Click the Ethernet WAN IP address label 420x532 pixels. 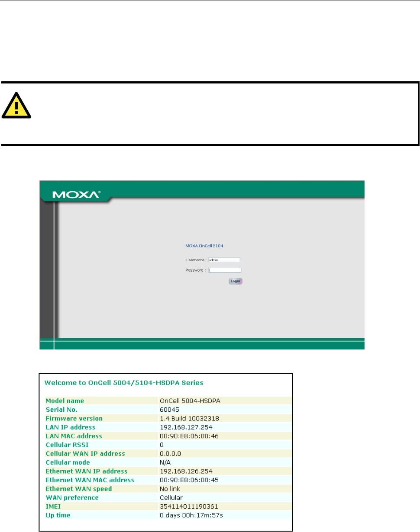87,471
